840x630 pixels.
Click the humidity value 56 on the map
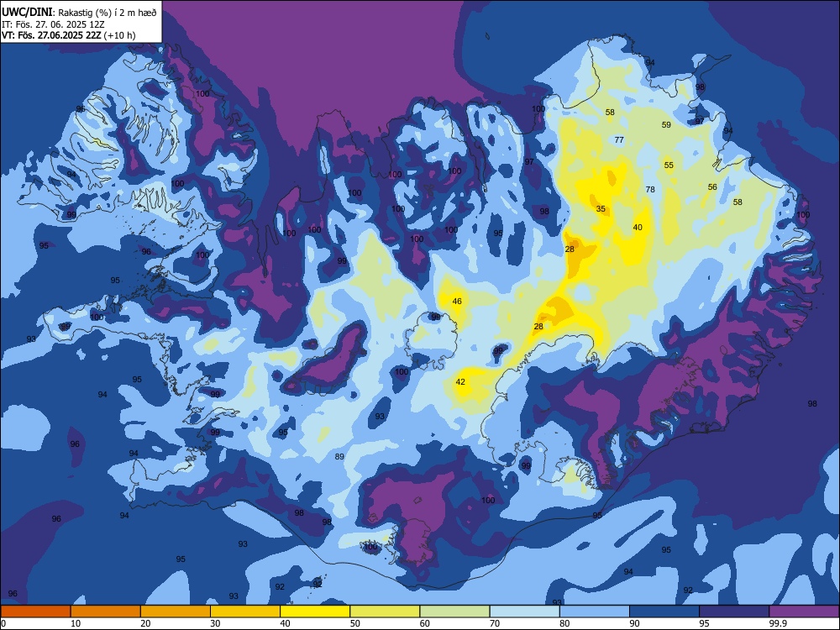tap(712, 187)
